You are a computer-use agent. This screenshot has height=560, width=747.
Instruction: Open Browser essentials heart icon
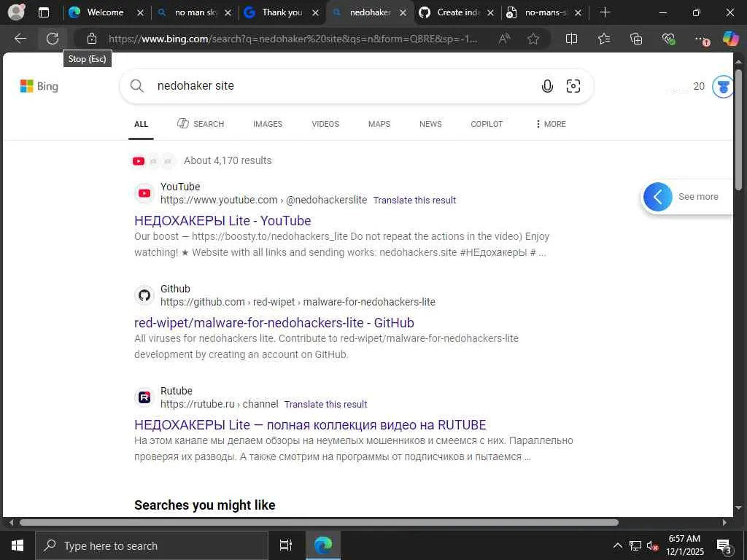668,39
